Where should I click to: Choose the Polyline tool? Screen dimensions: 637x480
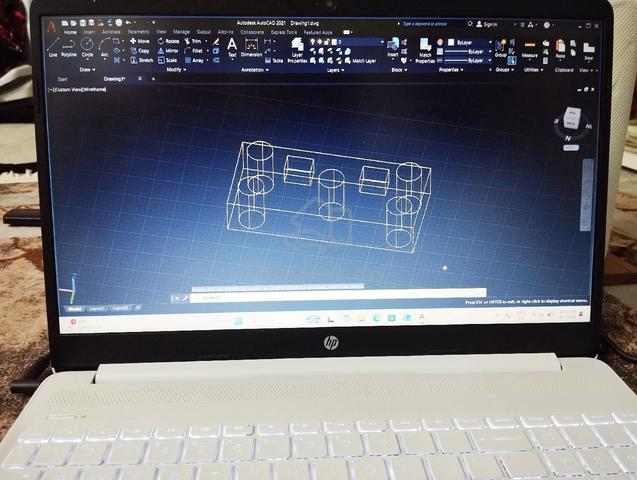[x=69, y=47]
